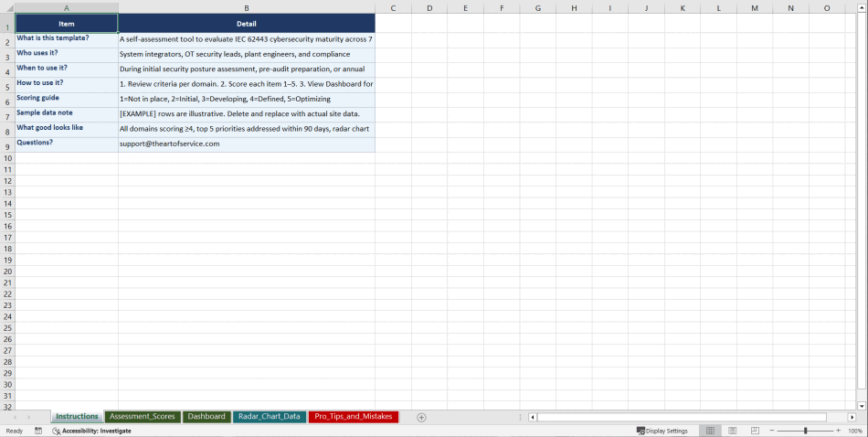The image size is (868, 437).
Task: Select the Pro_Tips_and_Mistakes tab
Action: (353, 417)
